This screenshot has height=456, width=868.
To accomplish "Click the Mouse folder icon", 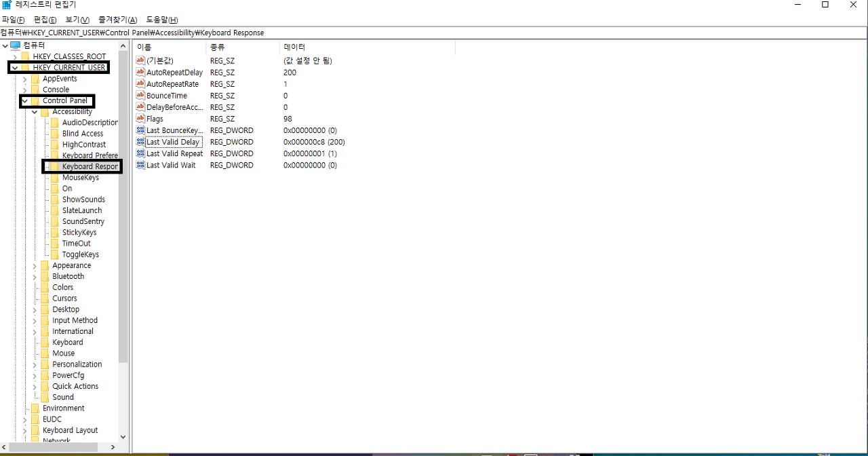I will (45, 354).
